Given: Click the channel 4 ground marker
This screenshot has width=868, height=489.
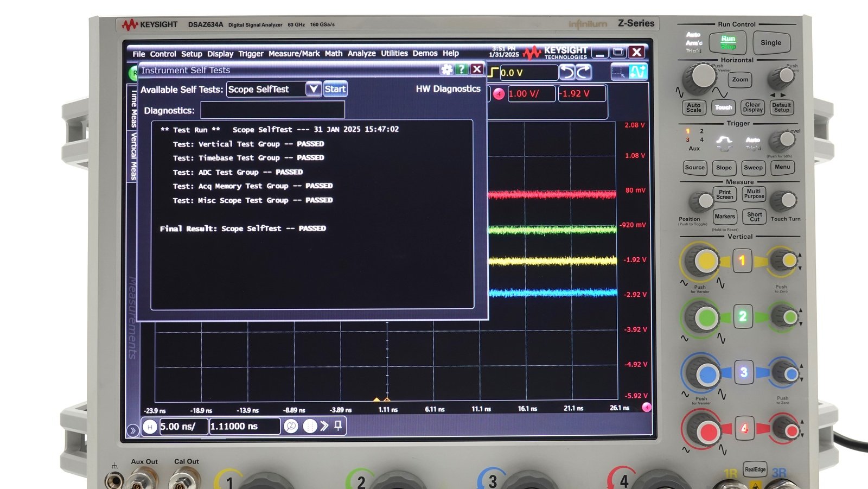Looking at the screenshot, I should click(646, 407).
